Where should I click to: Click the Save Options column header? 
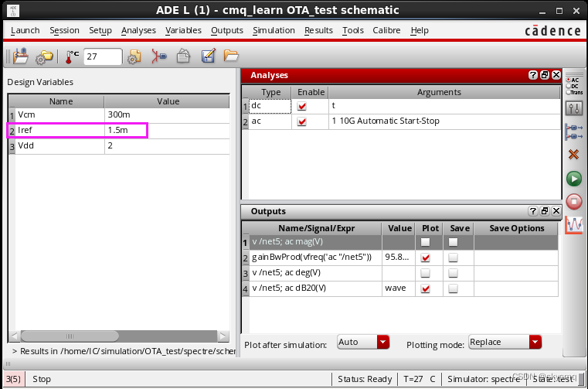[x=516, y=228]
